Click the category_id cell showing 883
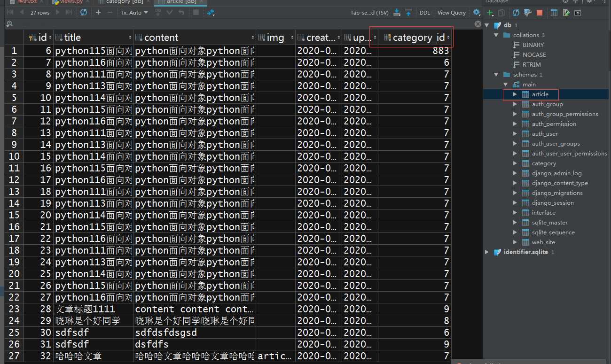Image resolution: width=611 pixels, height=364 pixels. point(415,51)
